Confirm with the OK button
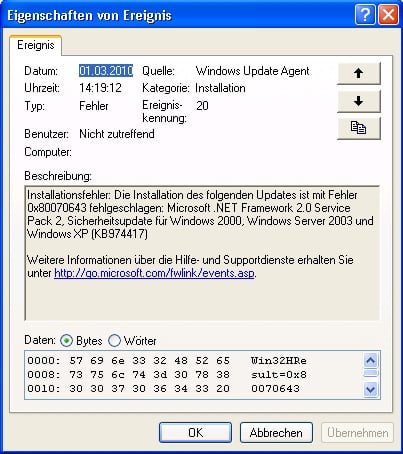 [195, 433]
